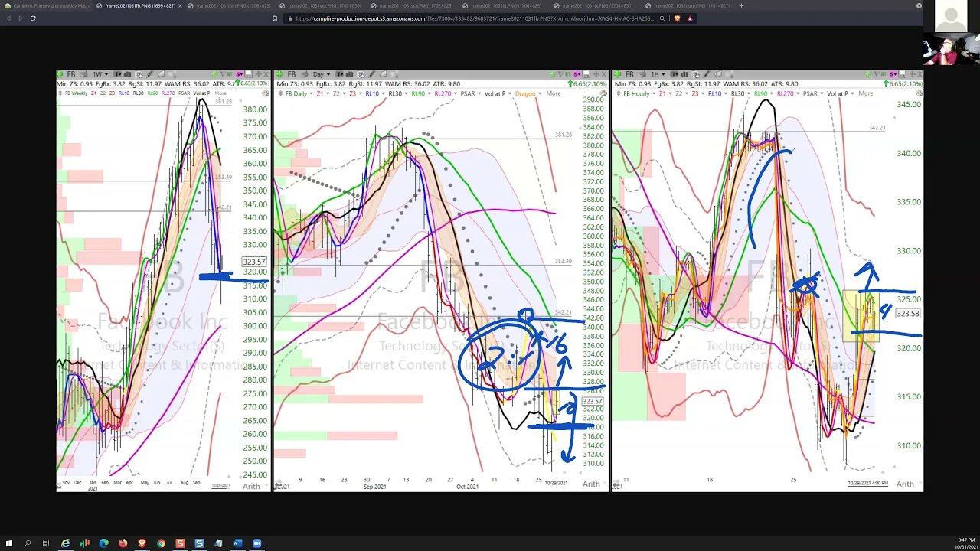Click price label 323.58 on hourly chart
The image size is (980, 551).
click(x=907, y=313)
